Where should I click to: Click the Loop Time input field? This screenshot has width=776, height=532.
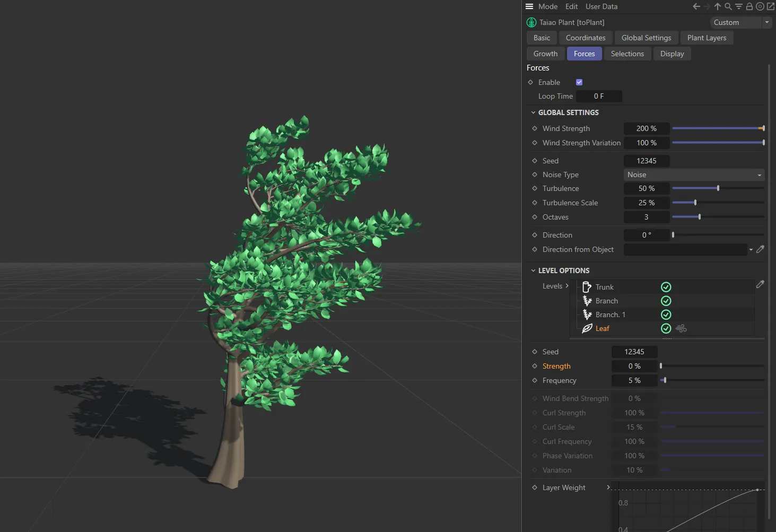[x=599, y=96]
